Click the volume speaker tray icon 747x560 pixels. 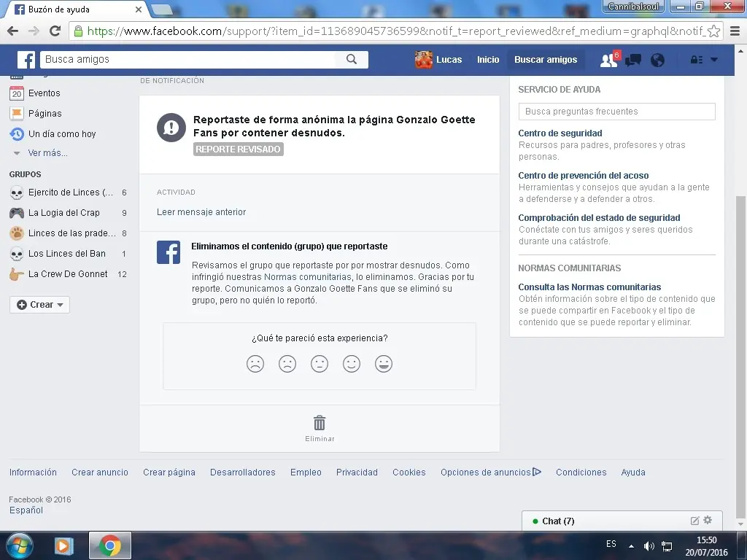[x=649, y=545]
